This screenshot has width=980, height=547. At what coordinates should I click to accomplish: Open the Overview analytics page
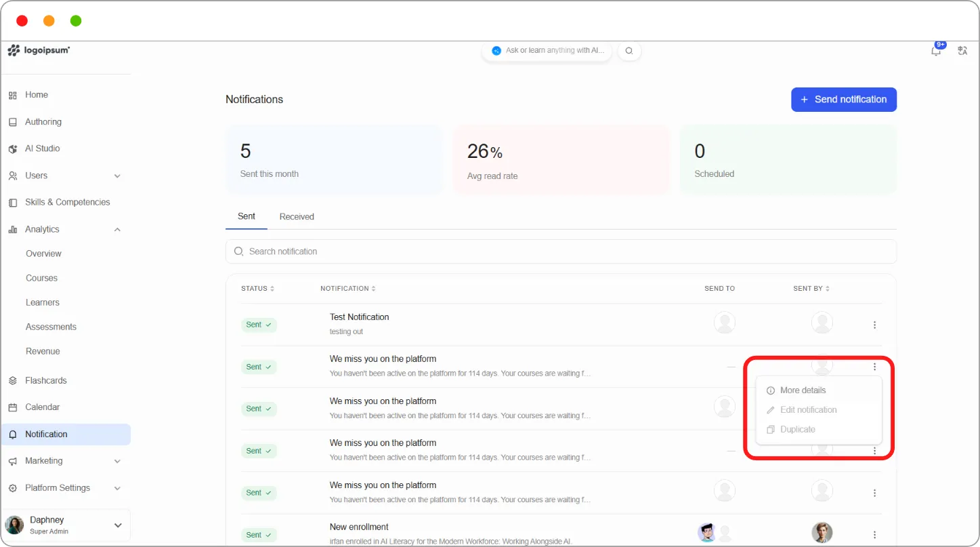point(43,254)
